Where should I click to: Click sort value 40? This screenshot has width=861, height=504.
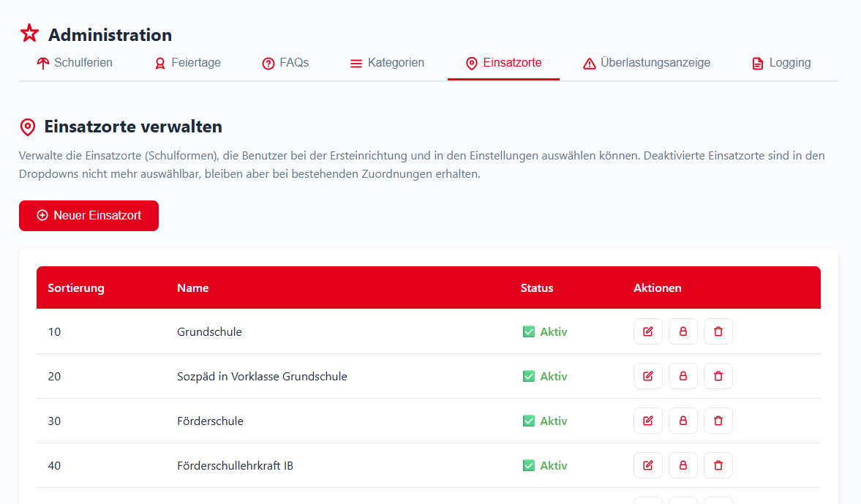click(x=54, y=465)
